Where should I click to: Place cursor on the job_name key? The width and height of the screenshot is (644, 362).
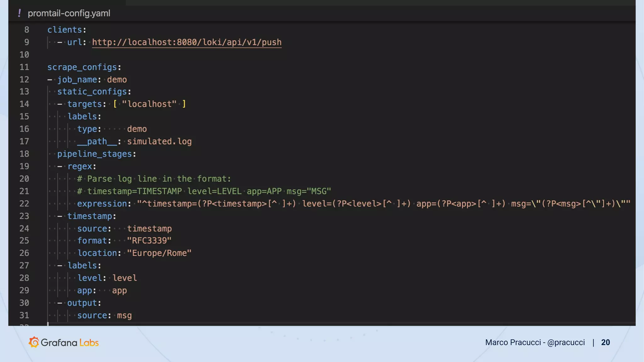[x=77, y=80]
